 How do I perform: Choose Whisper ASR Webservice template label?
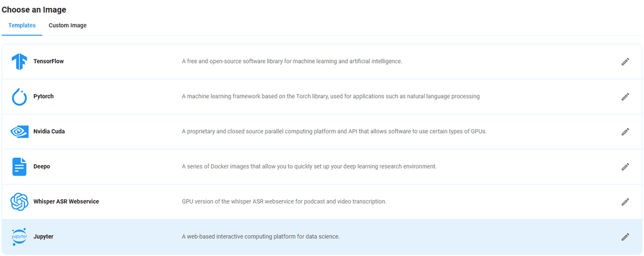click(66, 202)
